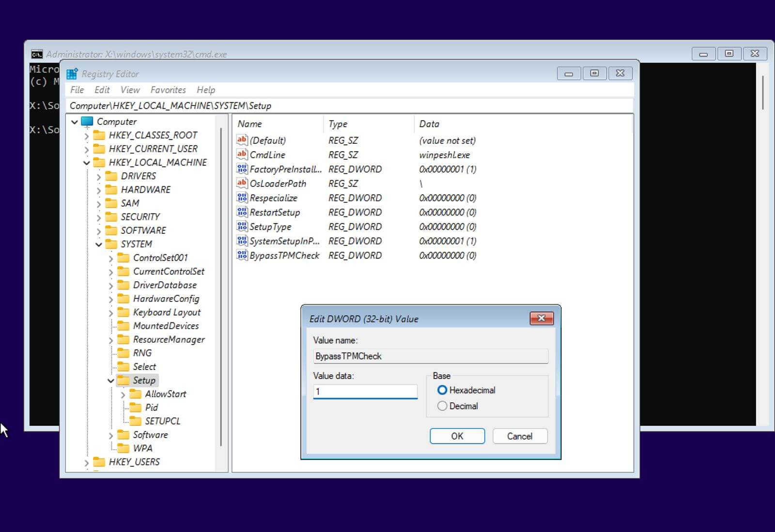Expand the AllowStart subkey
The width and height of the screenshot is (775, 532).
click(x=123, y=395)
